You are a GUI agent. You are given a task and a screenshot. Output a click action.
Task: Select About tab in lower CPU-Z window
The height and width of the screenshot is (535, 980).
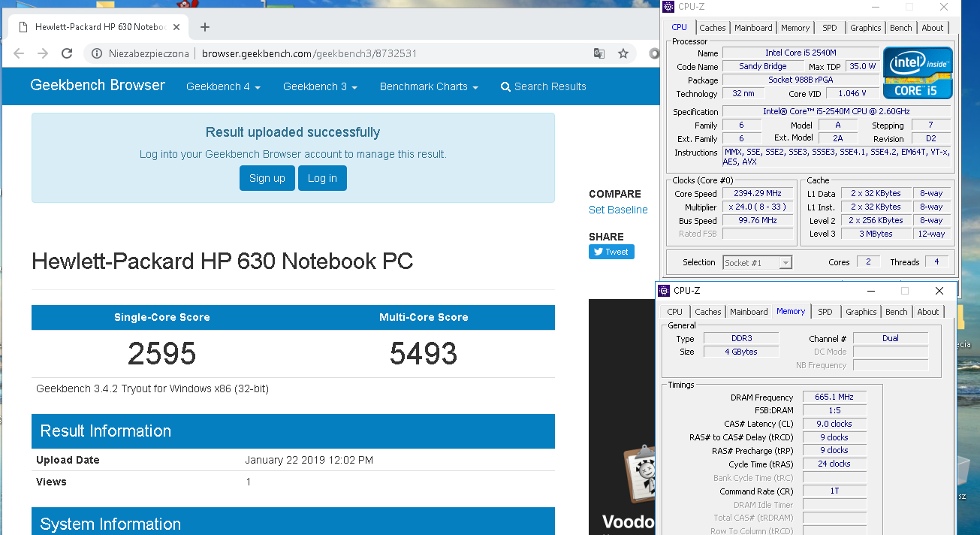coord(928,312)
